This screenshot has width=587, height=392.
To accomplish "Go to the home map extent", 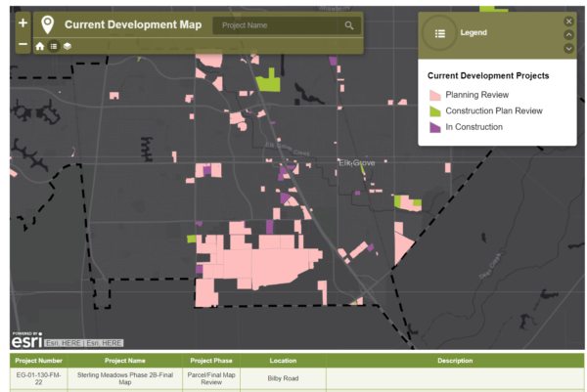I will (40, 46).
